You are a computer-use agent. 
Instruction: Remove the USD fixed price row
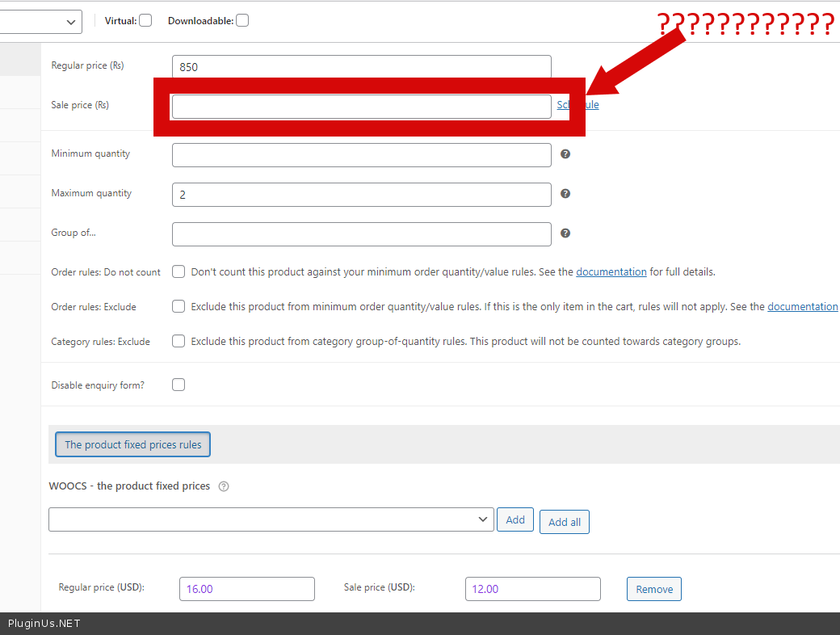(x=653, y=589)
